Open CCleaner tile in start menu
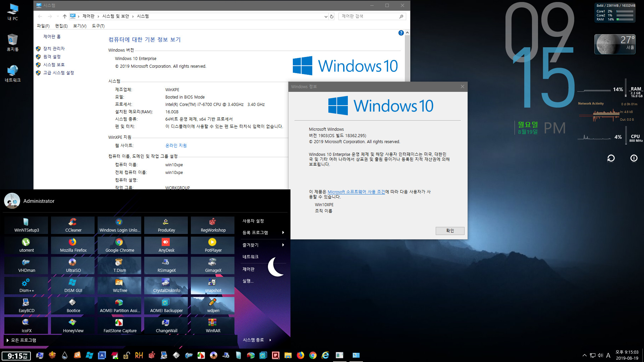Screen dimensions: 644x362 (x=73, y=225)
